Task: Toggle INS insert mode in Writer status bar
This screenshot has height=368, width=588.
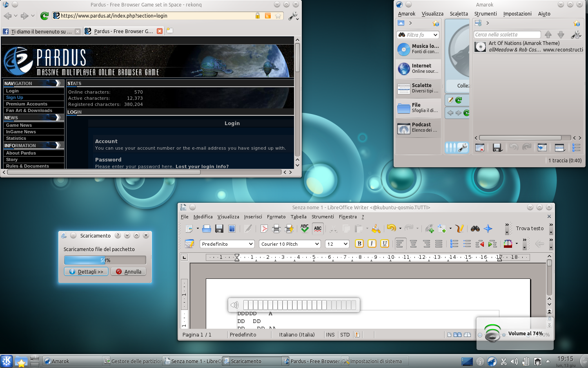Action: [330, 334]
